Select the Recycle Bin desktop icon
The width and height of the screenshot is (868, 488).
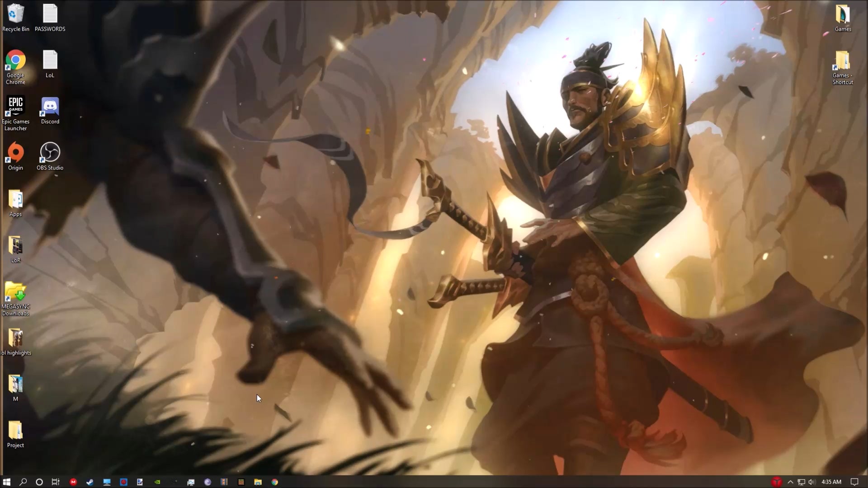pyautogui.click(x=15, y=18)
